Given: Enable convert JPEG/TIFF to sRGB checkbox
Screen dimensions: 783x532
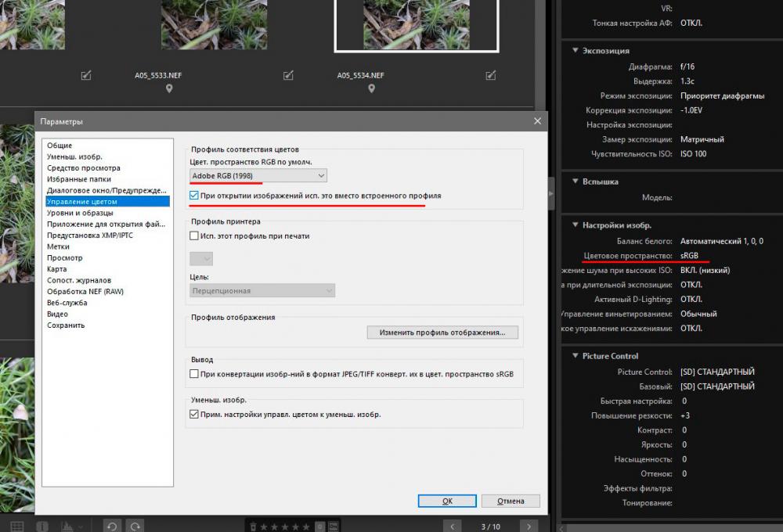Looking at the screenshot, I should (x=193, y=373).
